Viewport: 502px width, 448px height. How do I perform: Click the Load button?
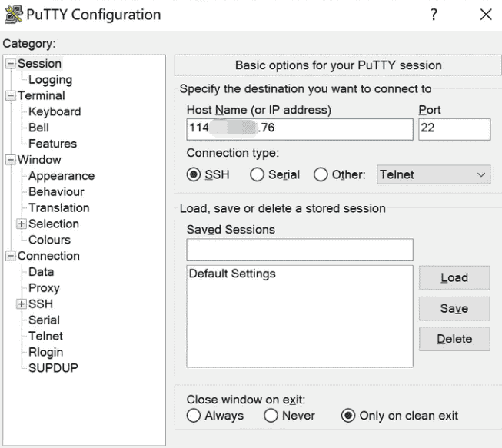coord(454,277)
